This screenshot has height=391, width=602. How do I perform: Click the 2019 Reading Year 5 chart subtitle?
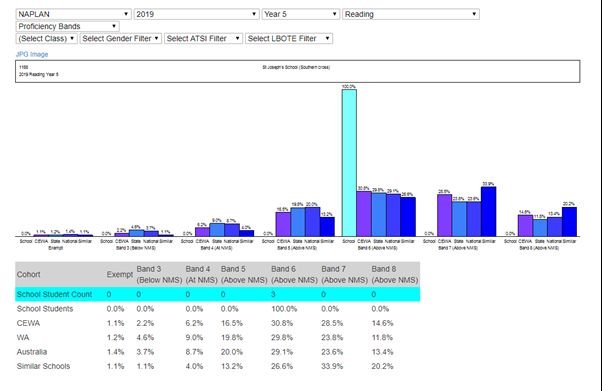[x=39, y=75]
